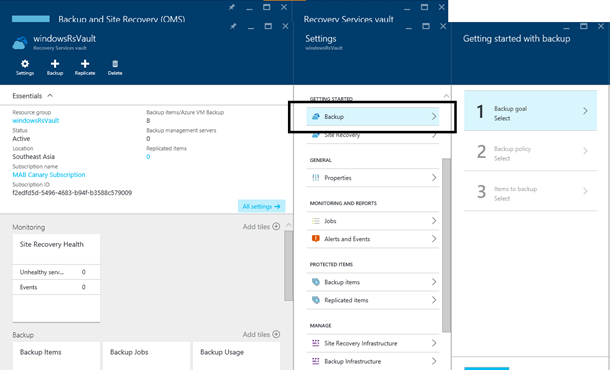Click the Replicate plus icon in toolbar
The image size is (610, 370).
tap(85, 64)
